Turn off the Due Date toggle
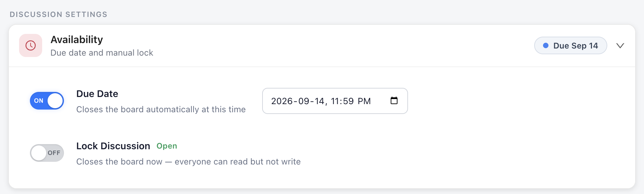Image resolution: width=644 pixels, height=194 pixels. click(x=47, y=101)
